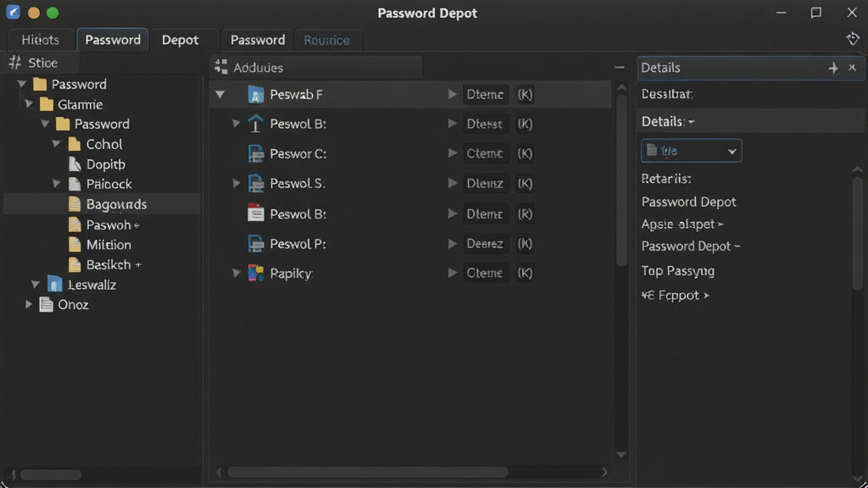Screen dimensions: 868x488
Task: Collapse the Piiiock tree node
Action: (x=57, y=184)
